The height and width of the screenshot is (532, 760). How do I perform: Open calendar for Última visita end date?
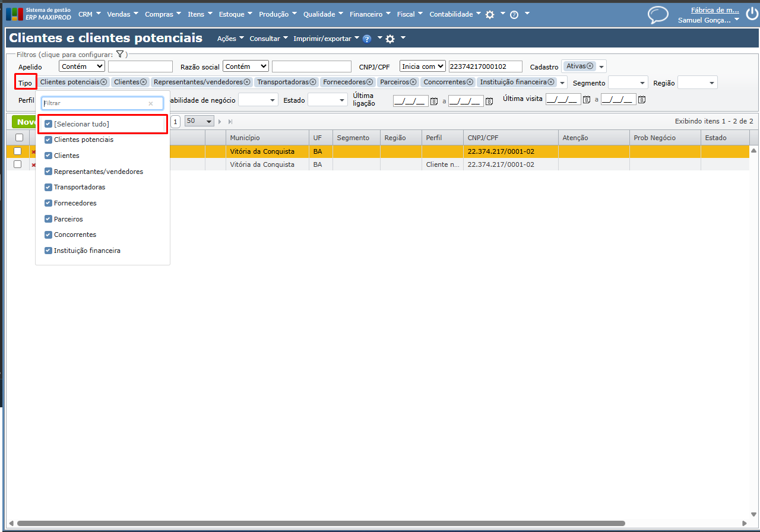[641, 99]
